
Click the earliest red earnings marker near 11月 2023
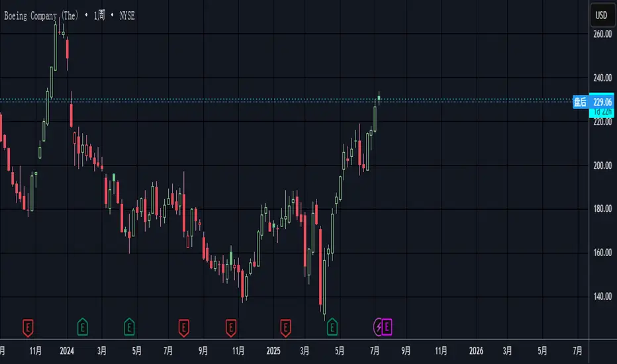(28, 326)
